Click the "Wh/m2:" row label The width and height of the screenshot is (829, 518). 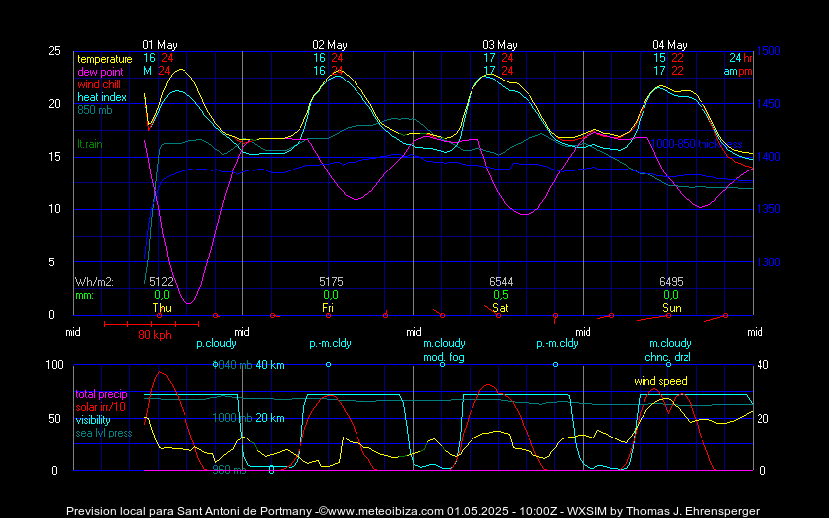tap(94, 282)
